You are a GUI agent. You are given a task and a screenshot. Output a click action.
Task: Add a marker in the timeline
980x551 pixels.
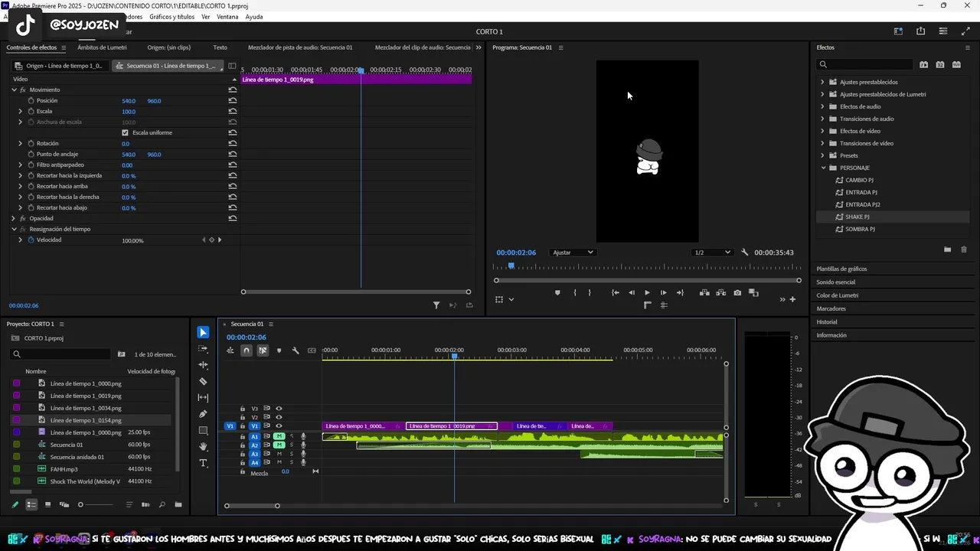[279, 350]
